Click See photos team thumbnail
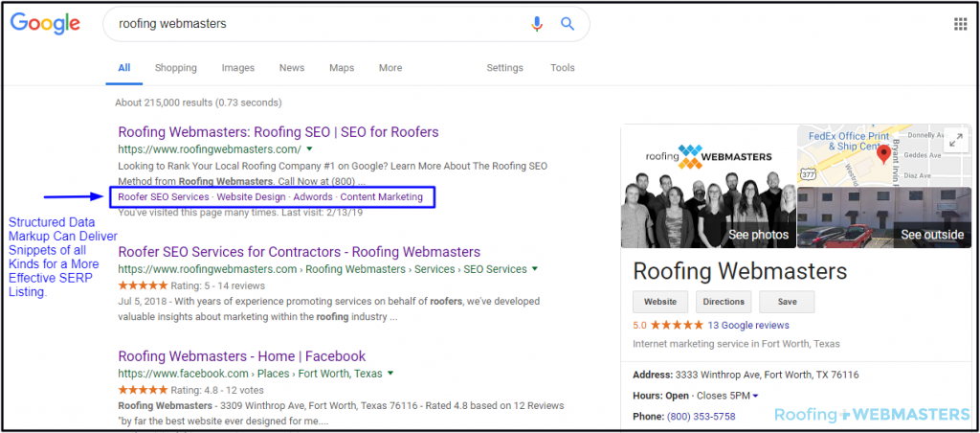This screenshot has height=433, width=980. tap(709, 187)
